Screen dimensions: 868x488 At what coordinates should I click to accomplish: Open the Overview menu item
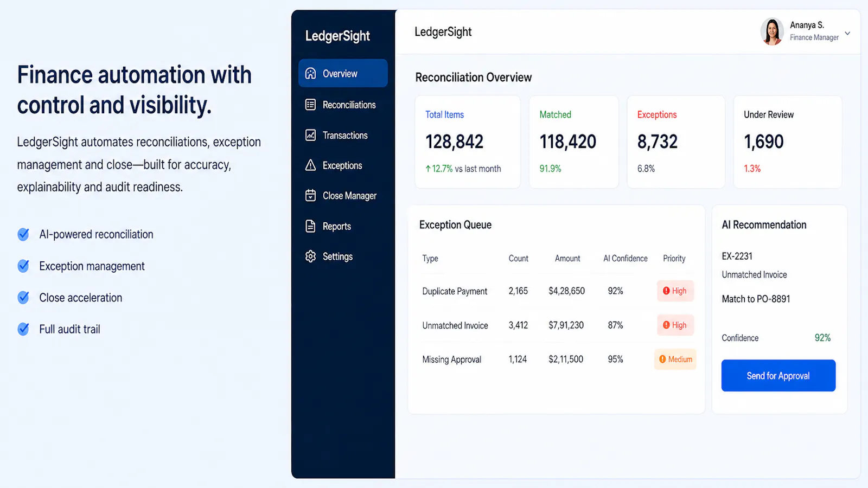coord(343,73)
